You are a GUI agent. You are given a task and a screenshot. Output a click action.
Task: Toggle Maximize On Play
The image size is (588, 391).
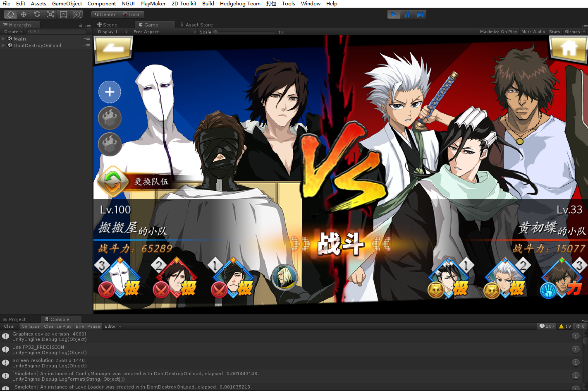point(498,32)
